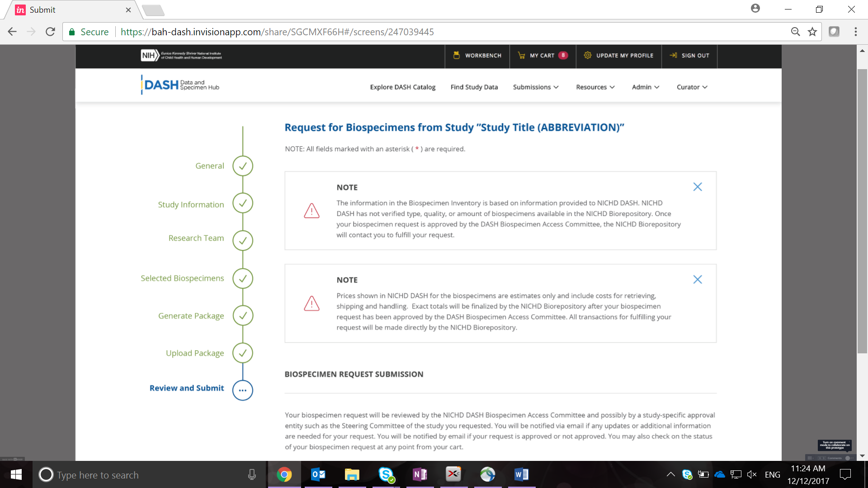This screenshot has width=868, height=488.
Task: Close the second NOTE about prices
Action: click(697, 279)
